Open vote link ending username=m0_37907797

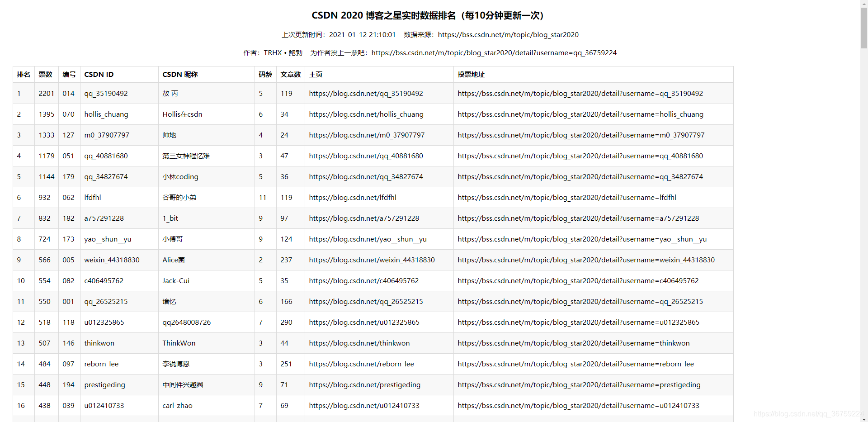pyautogui.click(x=581, y=135)
